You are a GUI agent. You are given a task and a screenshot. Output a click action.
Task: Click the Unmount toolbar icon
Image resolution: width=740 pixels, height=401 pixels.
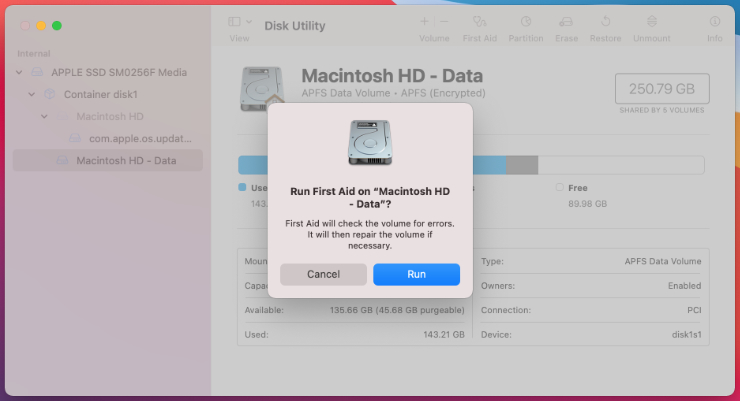652,22
